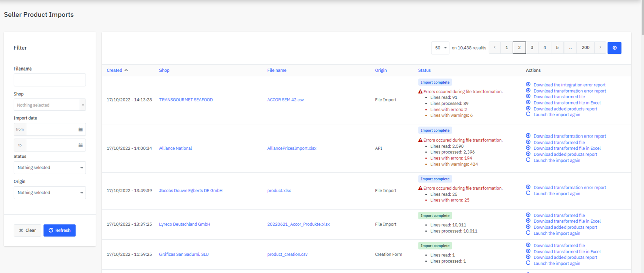Click download icon for TRANSGOURMET integration error report
Viewport: 644px width, 273px height.
[528, 85]
